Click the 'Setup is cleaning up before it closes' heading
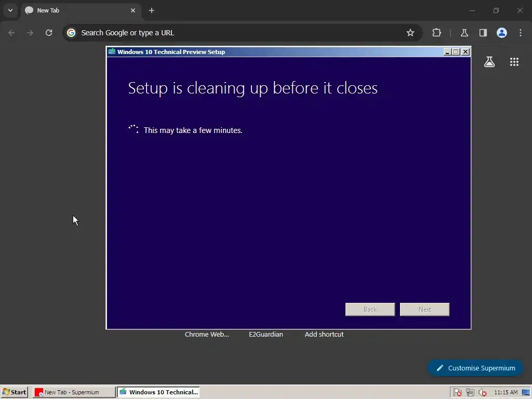This screenshot has height=399, width=532. [x=253, y=88]
